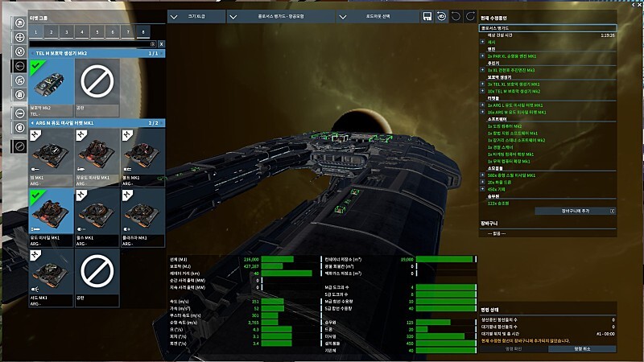The image size is (644, 362).
Task: Switch to turret group tab 8
Action: coord(143,32)
